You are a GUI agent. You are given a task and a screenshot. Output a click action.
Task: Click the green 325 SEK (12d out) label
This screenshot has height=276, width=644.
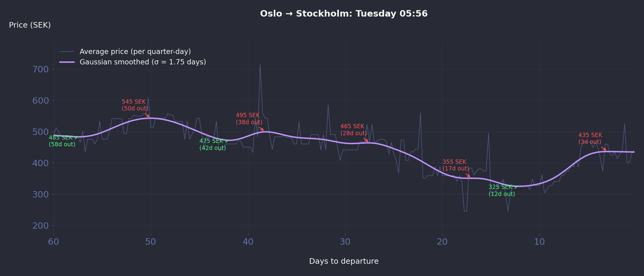(x=501, y=190)
